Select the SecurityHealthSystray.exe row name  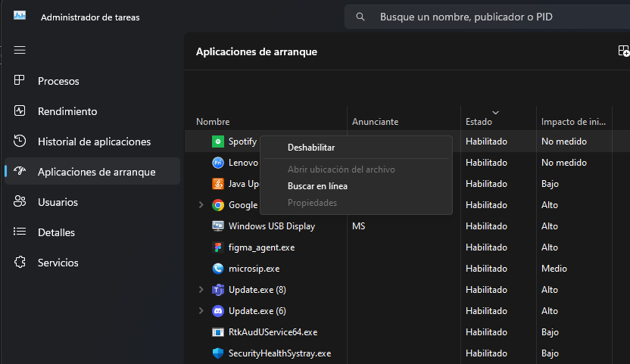tap(279, 353)
